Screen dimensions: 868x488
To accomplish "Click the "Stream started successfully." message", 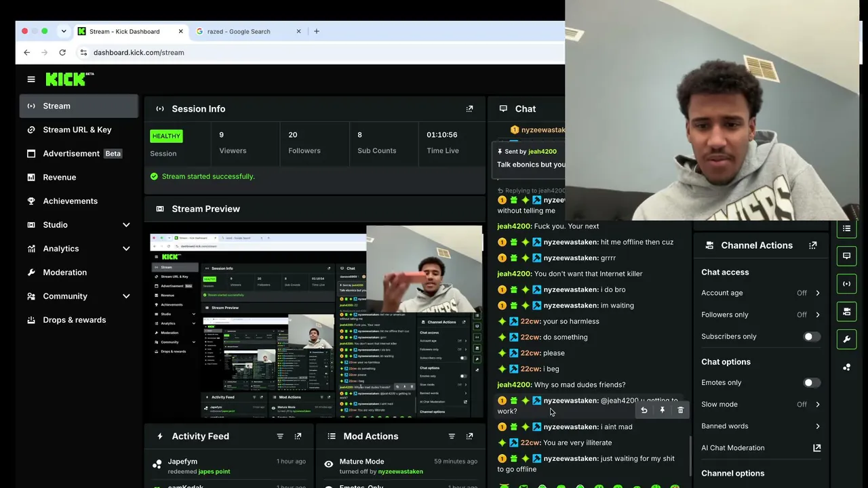I will pos(208,176).
